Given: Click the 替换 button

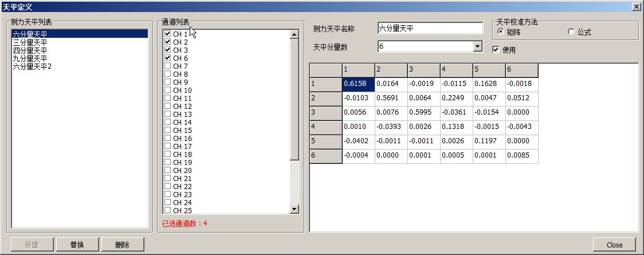Looking at the screenshot, I should [x=77, y=245].
